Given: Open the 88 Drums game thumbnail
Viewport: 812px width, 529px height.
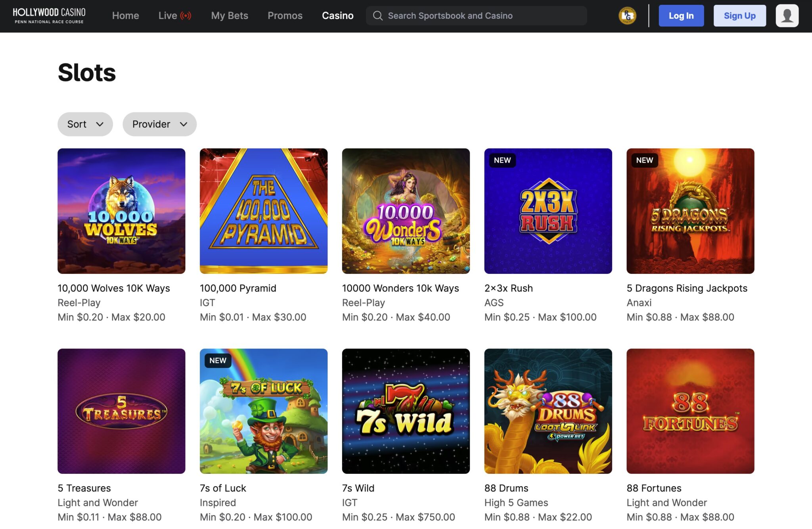Looking at the screenshot, I should click(548, 411).
